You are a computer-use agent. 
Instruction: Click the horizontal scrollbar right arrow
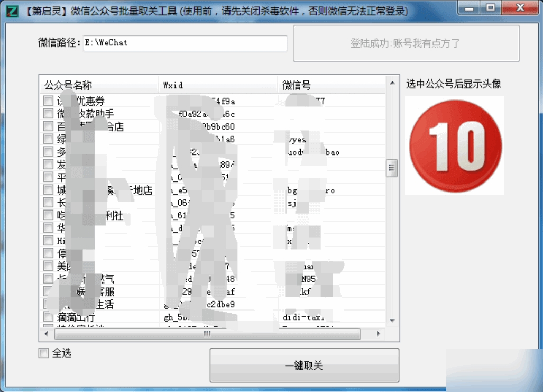click(x=378, y=334)
